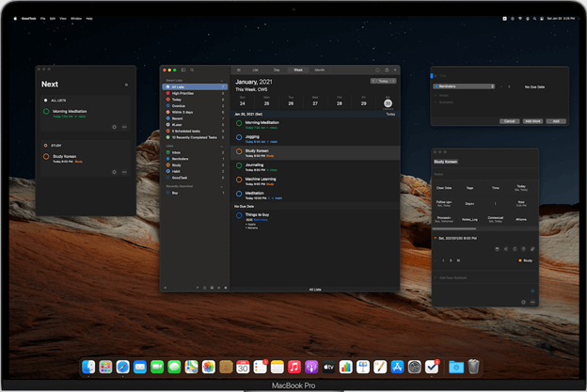Open search magnifier in main window toolbar
The height and width of the screenshot is (392, 587).
[192, 70]
